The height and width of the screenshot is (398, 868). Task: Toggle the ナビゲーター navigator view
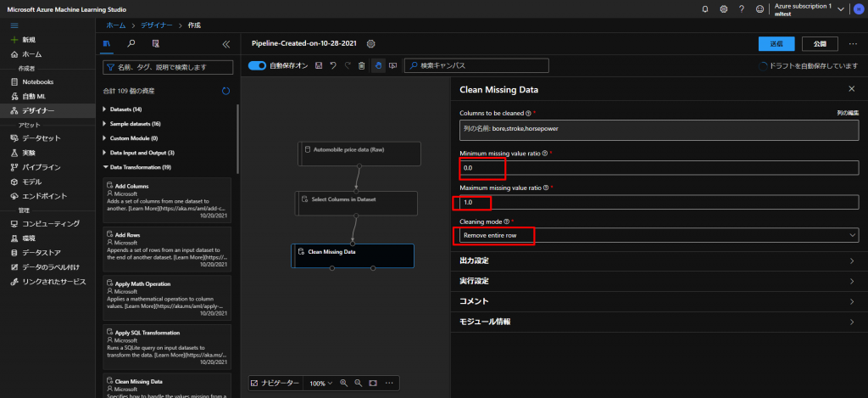(275, 384)
